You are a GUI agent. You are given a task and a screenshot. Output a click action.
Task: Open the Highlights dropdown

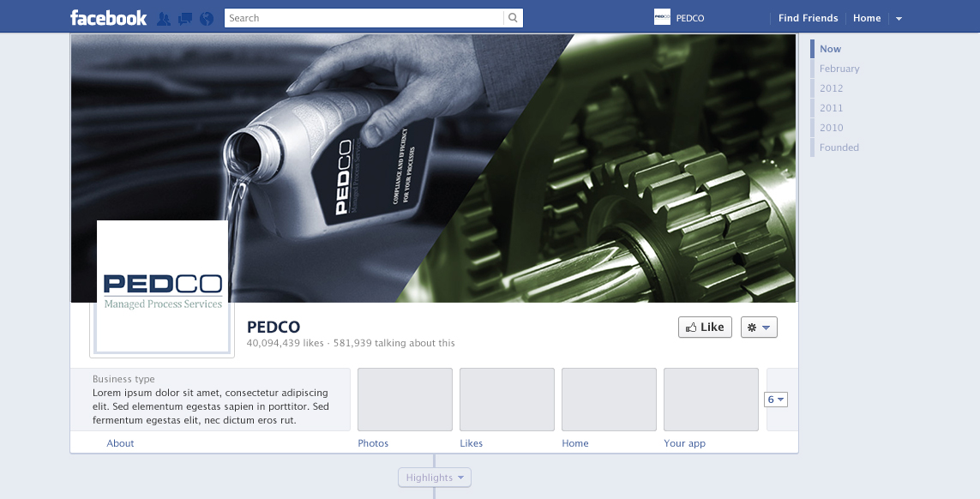435,477
